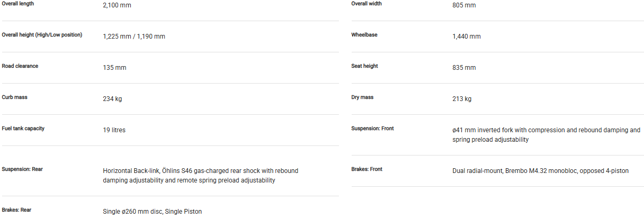
Task: Click the ø41 mm inverted fork description
Action: click(x=546, y=135)
